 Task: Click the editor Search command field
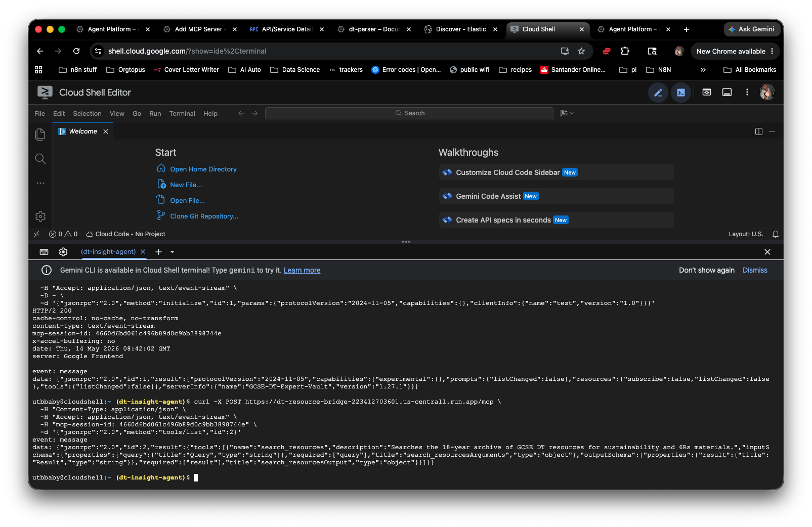[x=409, y=113]
